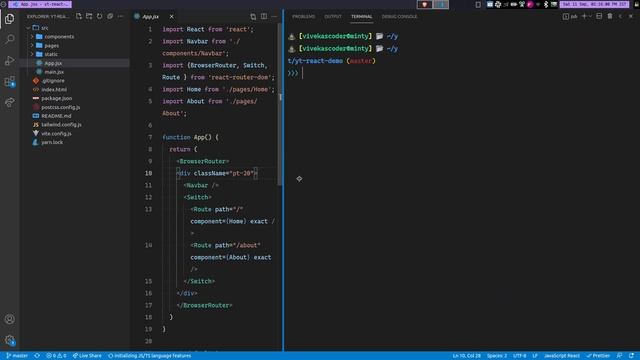Open Ln 10, Col 28 cursor position
The width and height of the screenshot is (640, 360).
[x=467, y=356]
